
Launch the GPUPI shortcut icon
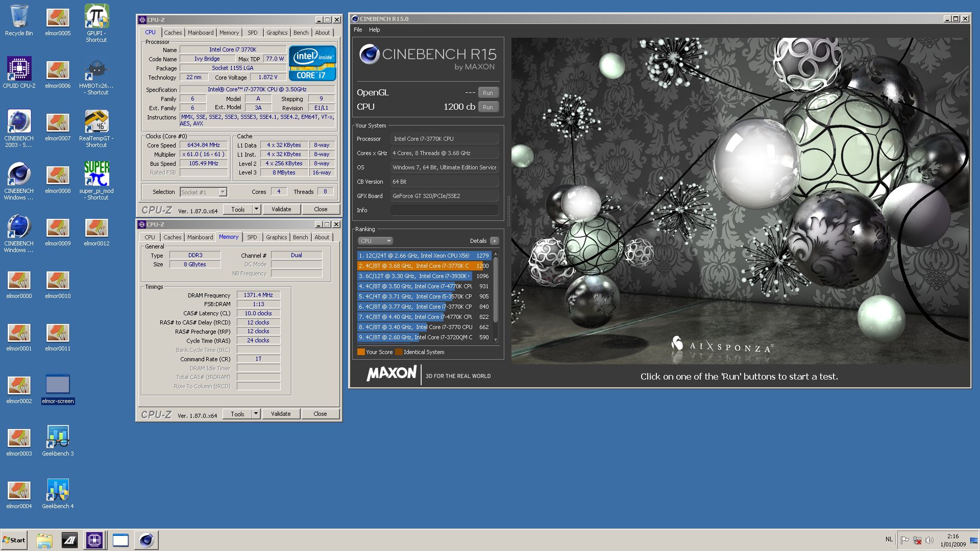pos(96,22)
